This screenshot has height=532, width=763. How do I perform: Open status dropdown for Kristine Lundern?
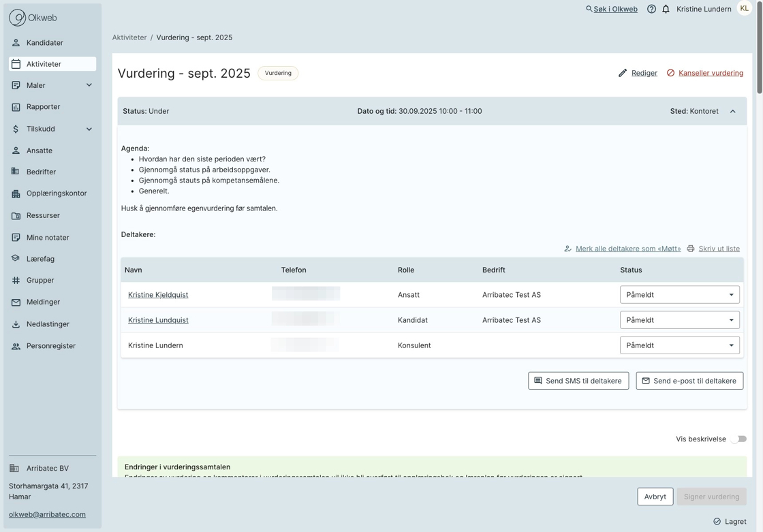[679, 345]
